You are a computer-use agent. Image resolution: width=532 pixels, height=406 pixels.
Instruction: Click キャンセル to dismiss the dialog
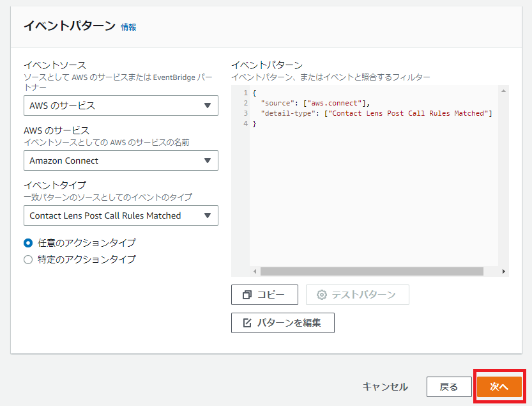pyautogui.click(x=385, y=387)
